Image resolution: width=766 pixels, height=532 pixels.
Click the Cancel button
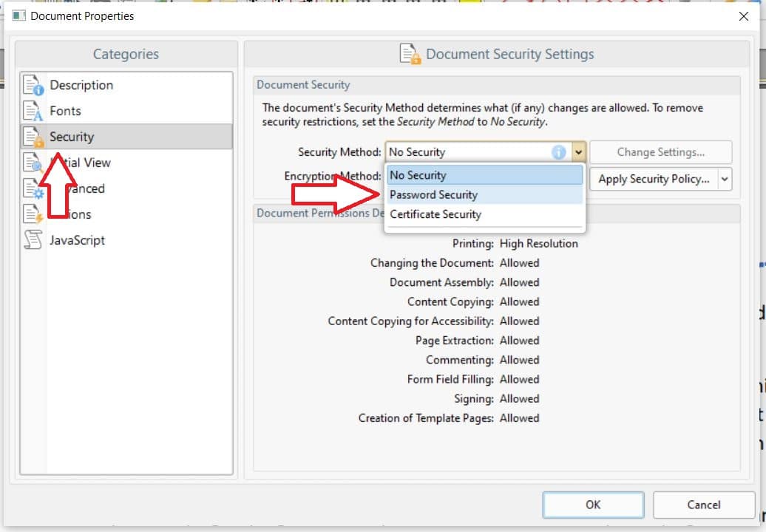click(x=703, y=505)
